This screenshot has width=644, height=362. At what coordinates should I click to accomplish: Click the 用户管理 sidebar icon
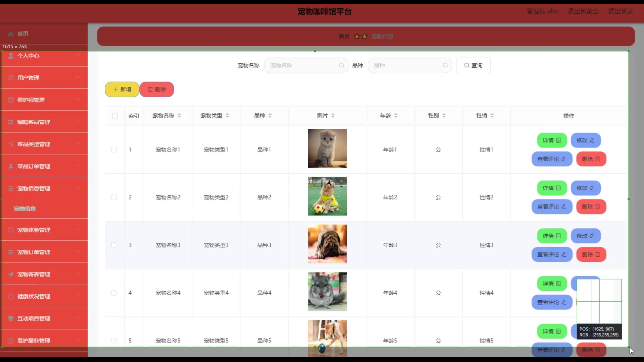point(11,78)
